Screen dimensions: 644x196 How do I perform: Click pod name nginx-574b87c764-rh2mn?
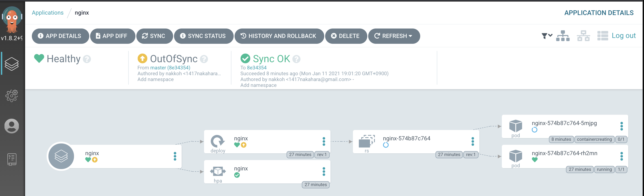pyautogui.click(x=564, y=153)
